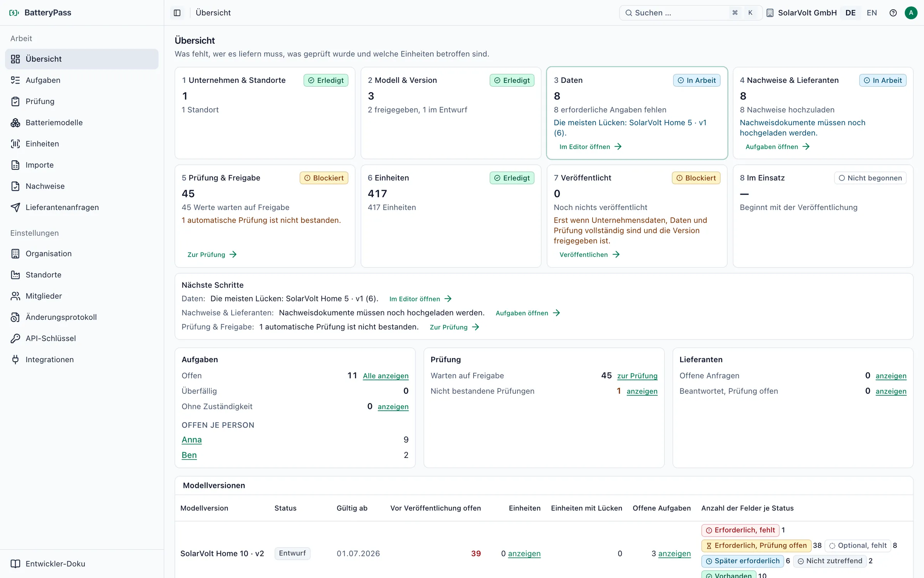The image size is (924, 578).
Task: Click the BatteryPass logo icon
Action: (x=14, y=13)
